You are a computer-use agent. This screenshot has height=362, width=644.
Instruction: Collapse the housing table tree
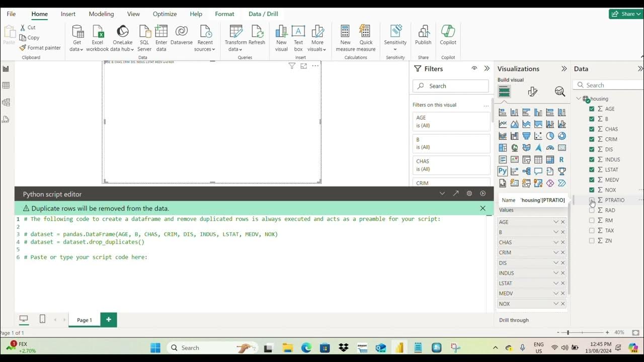pyautogui.click(x=579, y=99)
